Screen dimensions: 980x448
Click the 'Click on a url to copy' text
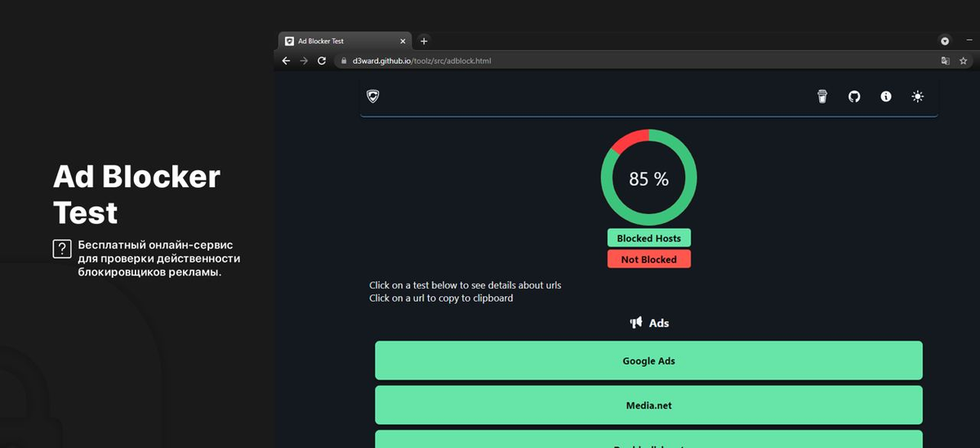point(441,298)
